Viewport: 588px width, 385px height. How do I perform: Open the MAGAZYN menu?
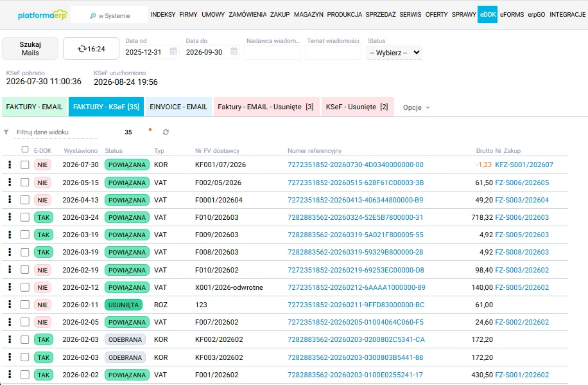point(308,14)
